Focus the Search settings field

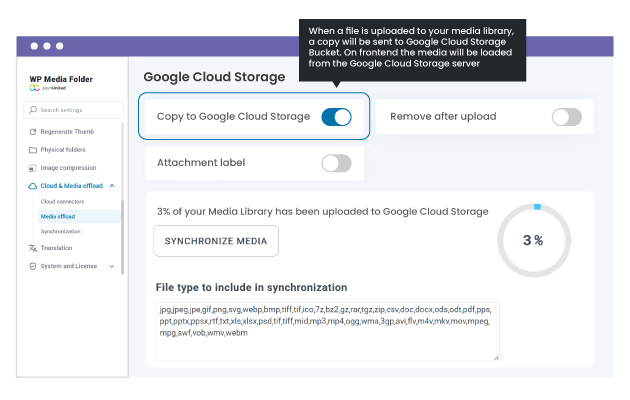[x=76, y=110]
